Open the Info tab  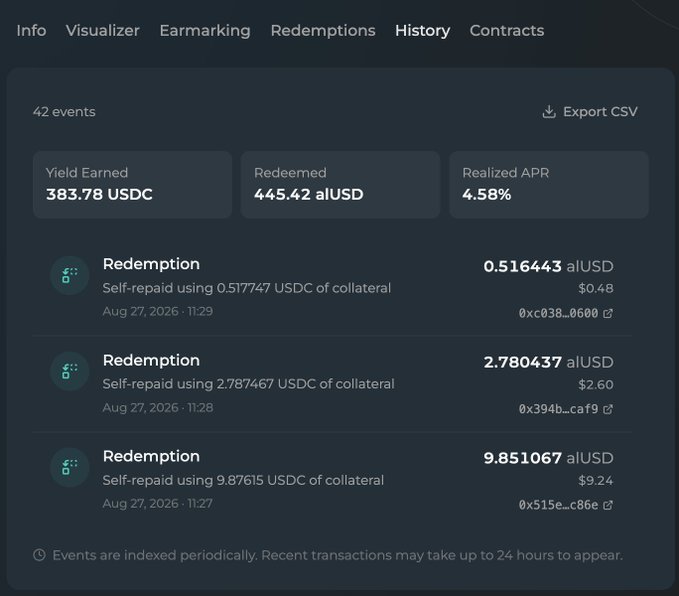pos(31,31)
